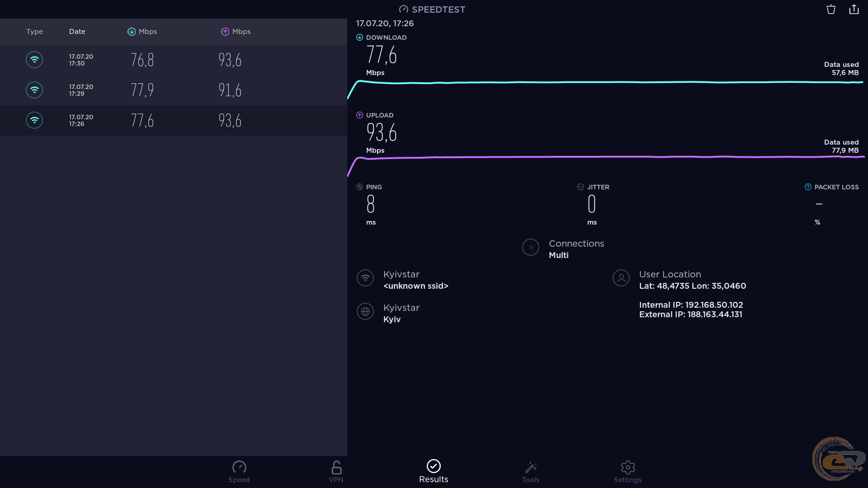
Task: Click the Connections Multi icon
Action: point(530,248)
